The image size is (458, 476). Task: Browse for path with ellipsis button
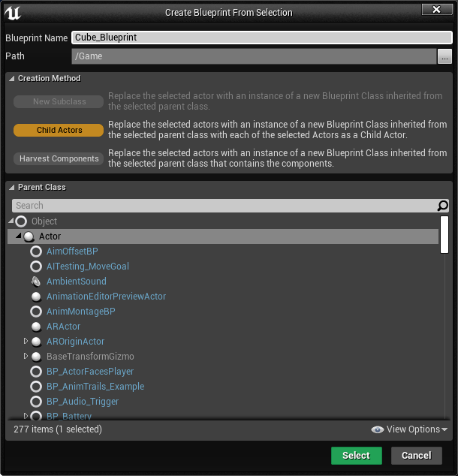tap(444, 56)
